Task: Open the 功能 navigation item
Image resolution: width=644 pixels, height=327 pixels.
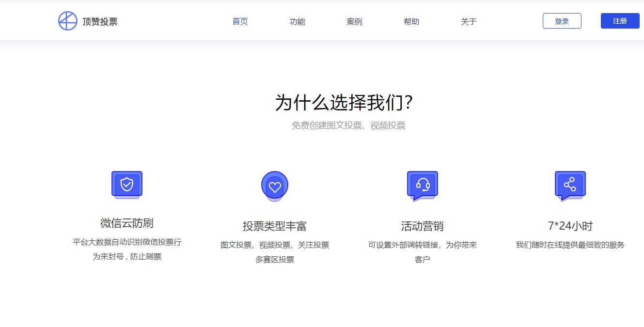Action: click(297, 21)
